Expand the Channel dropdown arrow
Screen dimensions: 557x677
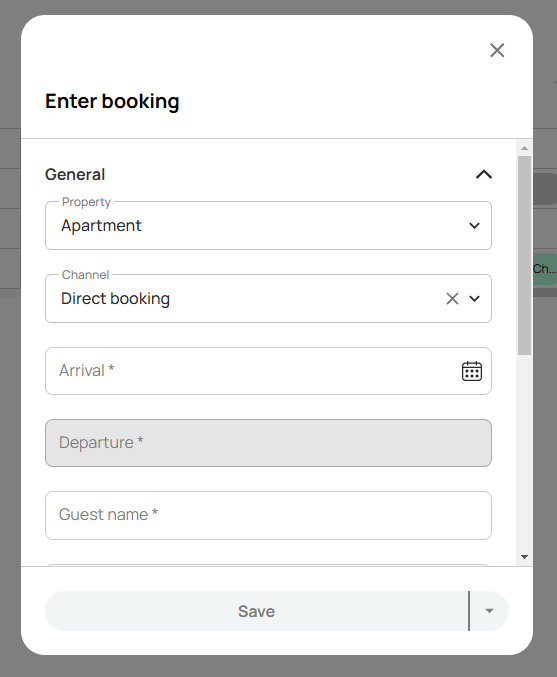(x=474, y=298)
